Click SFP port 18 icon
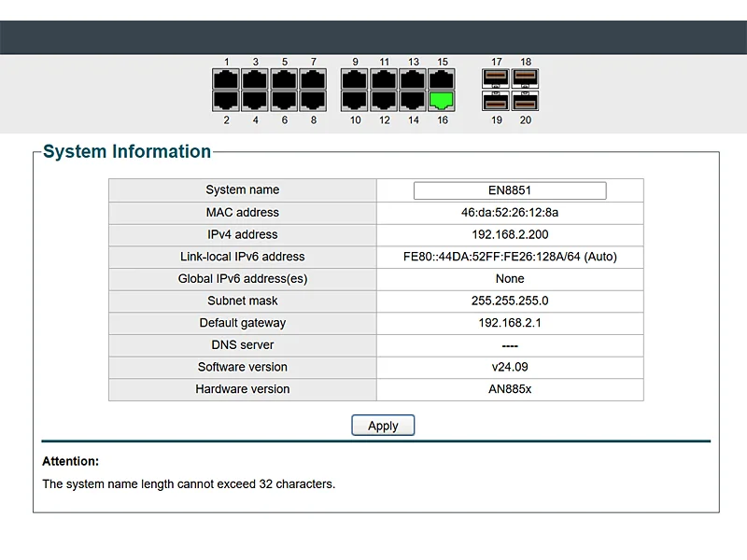This screenshot has height=560, width=747. point(526,78)
